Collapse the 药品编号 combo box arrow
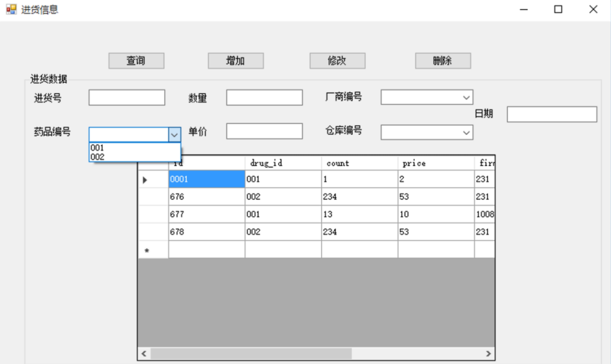The width and height of the screenshot is (611, 364). (x=174, y=134)
